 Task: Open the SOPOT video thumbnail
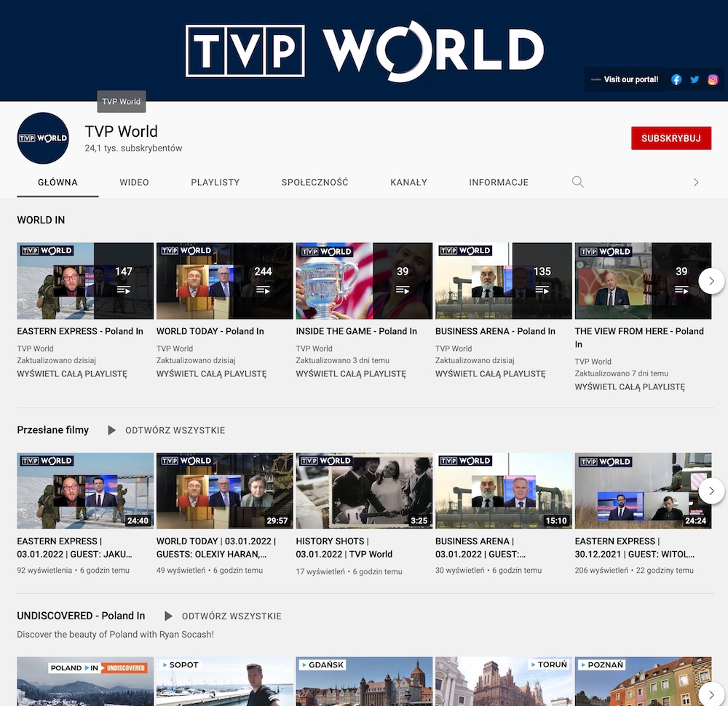point(225,681)
